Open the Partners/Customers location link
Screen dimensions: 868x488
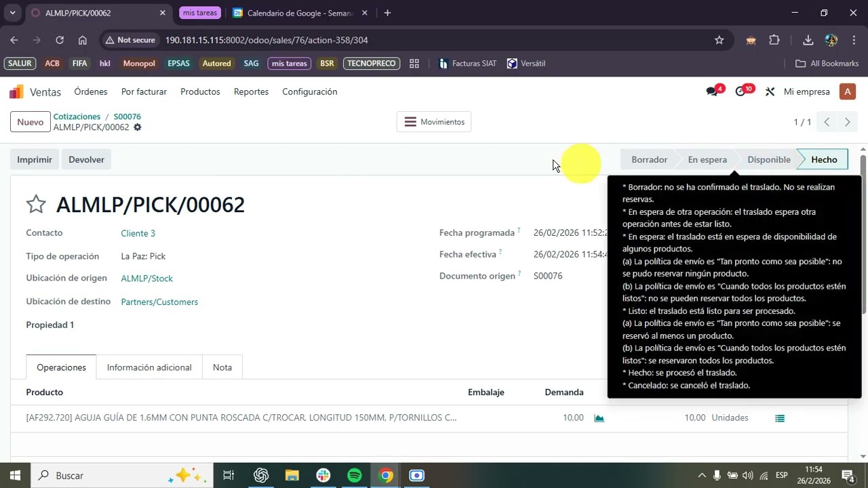(159, 302)
